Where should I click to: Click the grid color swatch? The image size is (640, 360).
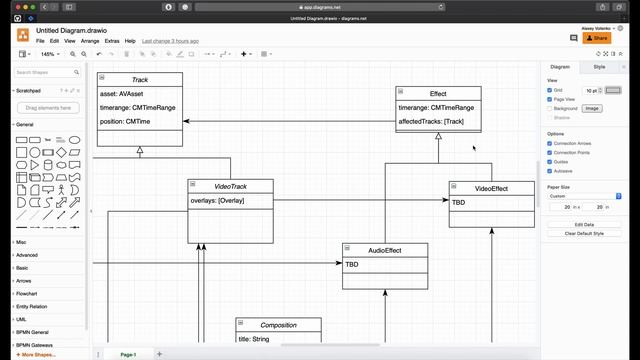pos(613,90)
